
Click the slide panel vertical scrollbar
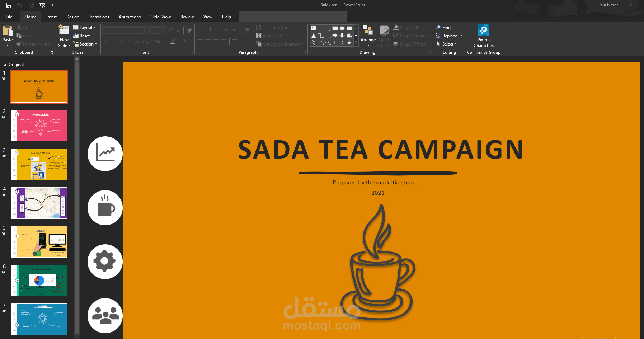[x=77, y=197]
